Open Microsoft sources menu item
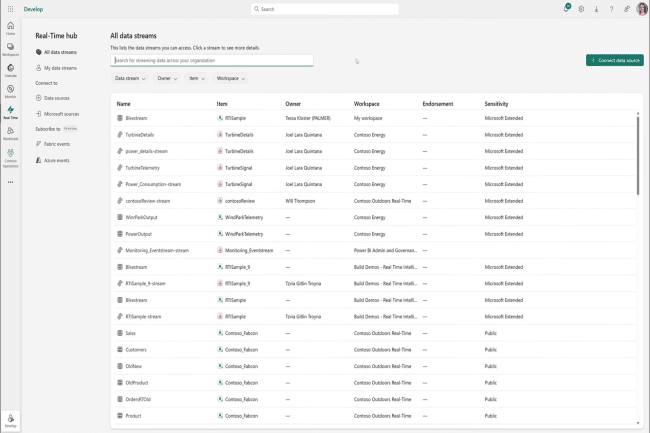The image size is (650, 433). point(57,114)
